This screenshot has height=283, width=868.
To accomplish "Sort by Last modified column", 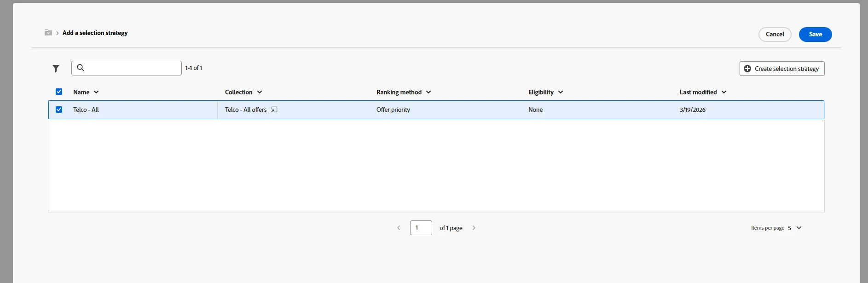I will 703,92.
